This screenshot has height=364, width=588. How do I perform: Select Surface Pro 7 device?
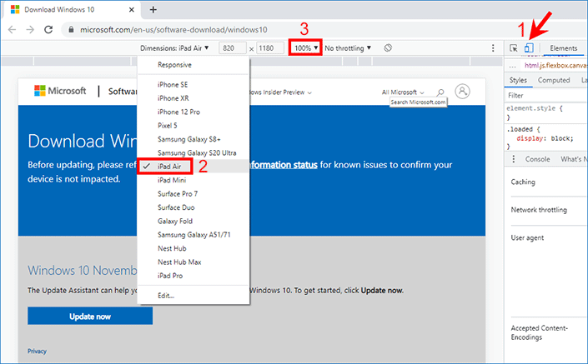pos(193,193)
